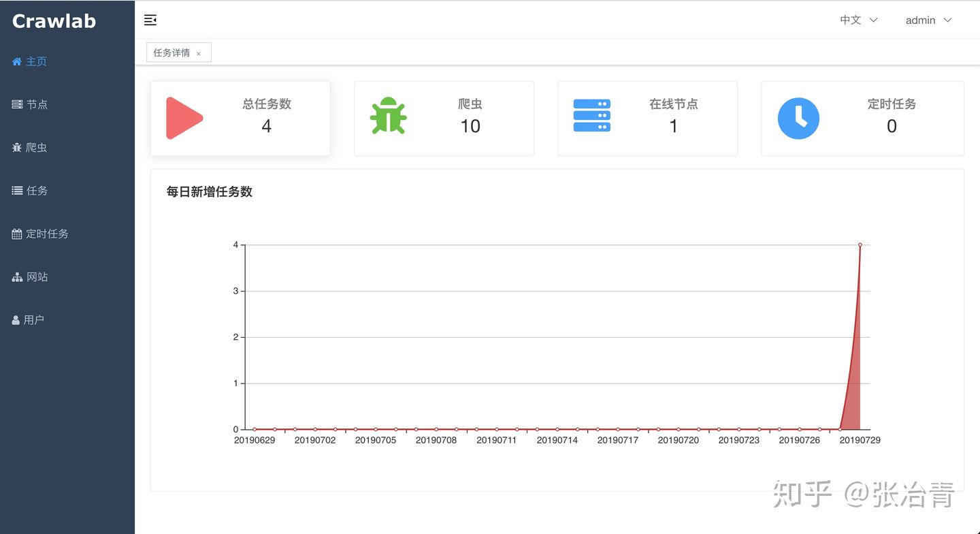980x534 pixels.
Task: Open the 中文 language dropdown
Action: pyautogui.click(x=858, y=20)
